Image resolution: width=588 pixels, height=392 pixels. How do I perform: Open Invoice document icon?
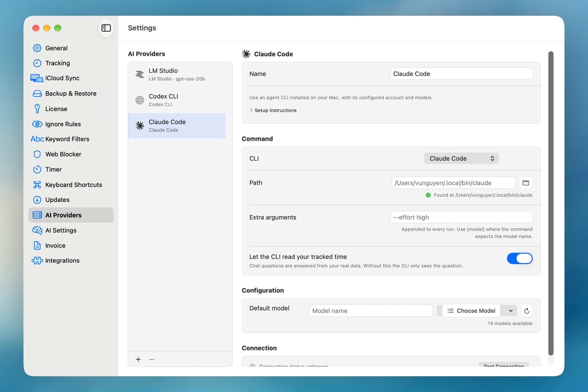pos(37,246)
